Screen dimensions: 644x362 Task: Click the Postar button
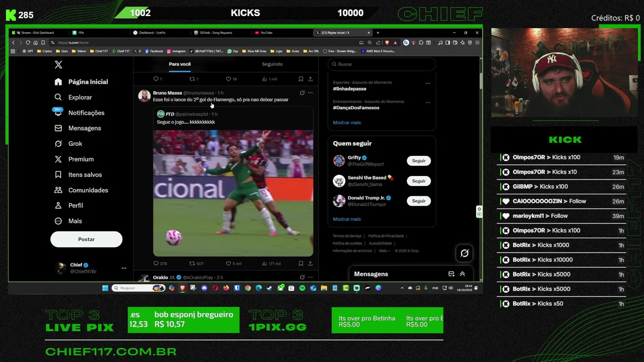click(x=86, y=239)
